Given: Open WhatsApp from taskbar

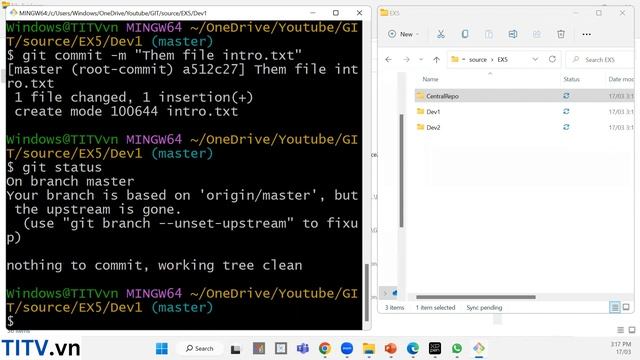Looking at the screenshot, I should 457,349.
